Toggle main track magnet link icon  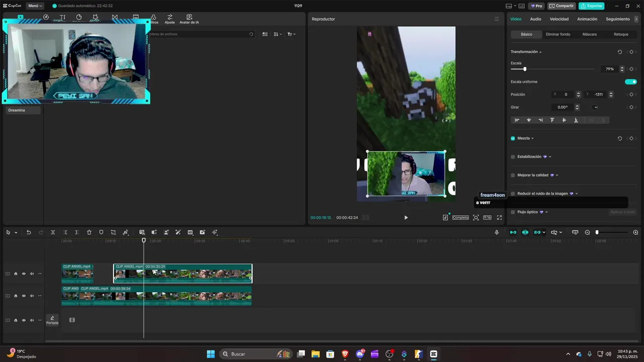coord(513,232)
